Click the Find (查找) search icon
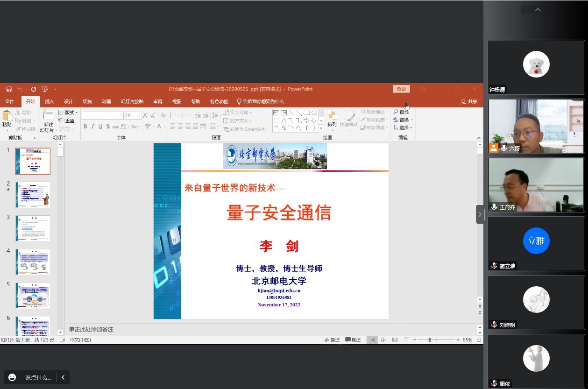Image resolution: width=588 pixels, height=389 pixels. click(401, 112)
